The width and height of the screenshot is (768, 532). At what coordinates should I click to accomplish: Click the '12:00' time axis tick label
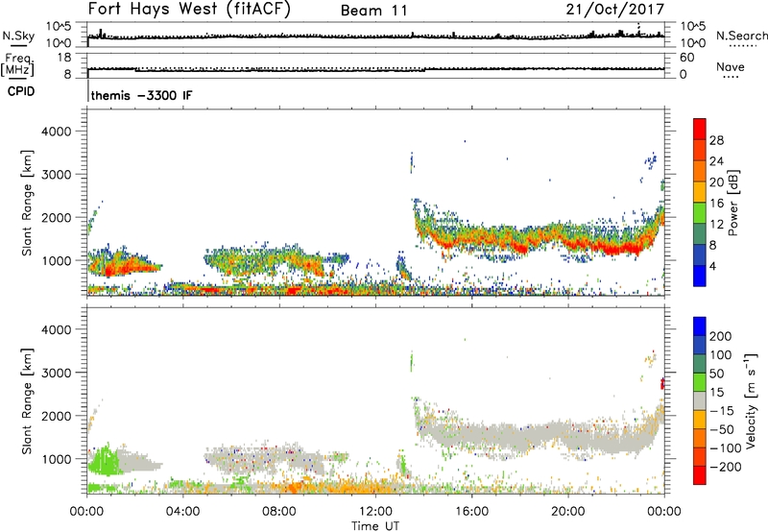click(x=375, y=512)
